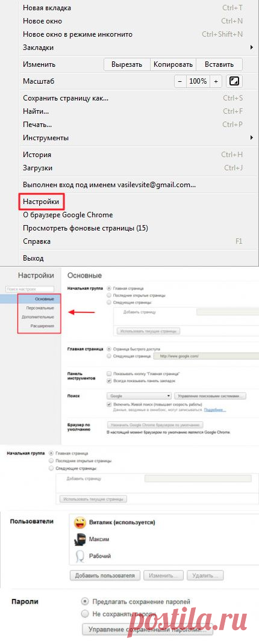Click the Копировать button
The width and height of the screenshot is (259, 644).
[173, 64]
